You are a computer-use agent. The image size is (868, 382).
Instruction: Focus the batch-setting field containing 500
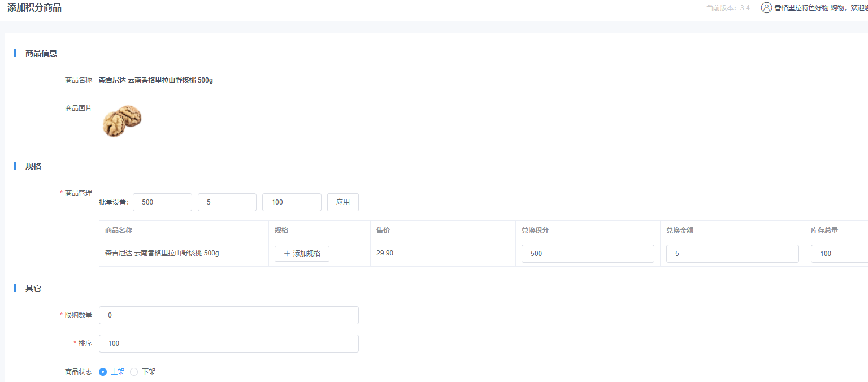point(162,202)
